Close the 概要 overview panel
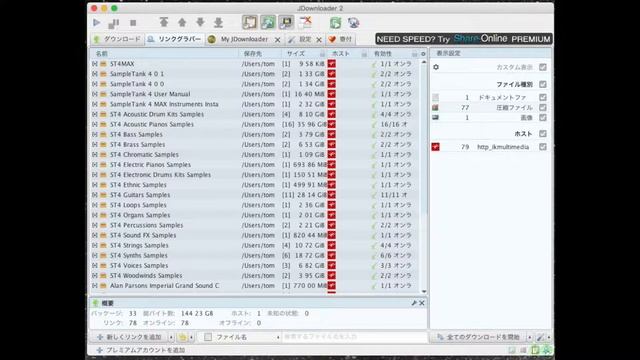 pyautogui.click(x=422, y=303)
